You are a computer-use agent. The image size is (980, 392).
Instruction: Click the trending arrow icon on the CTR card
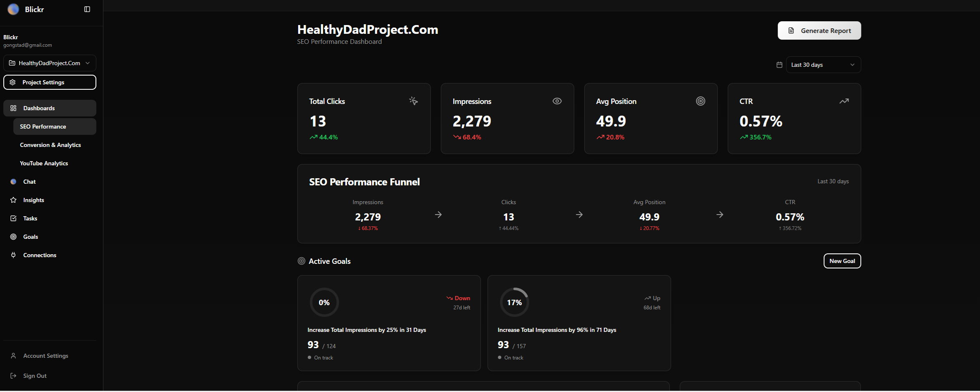click(844, 101)
